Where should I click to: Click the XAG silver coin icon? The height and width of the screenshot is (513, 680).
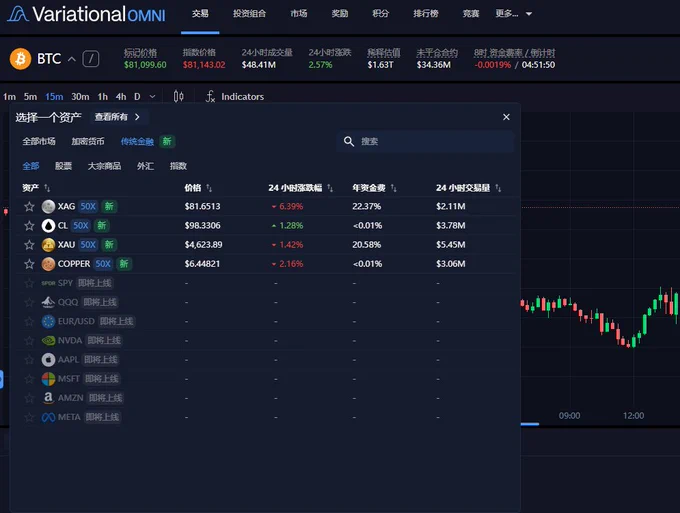tap(48, 206)
